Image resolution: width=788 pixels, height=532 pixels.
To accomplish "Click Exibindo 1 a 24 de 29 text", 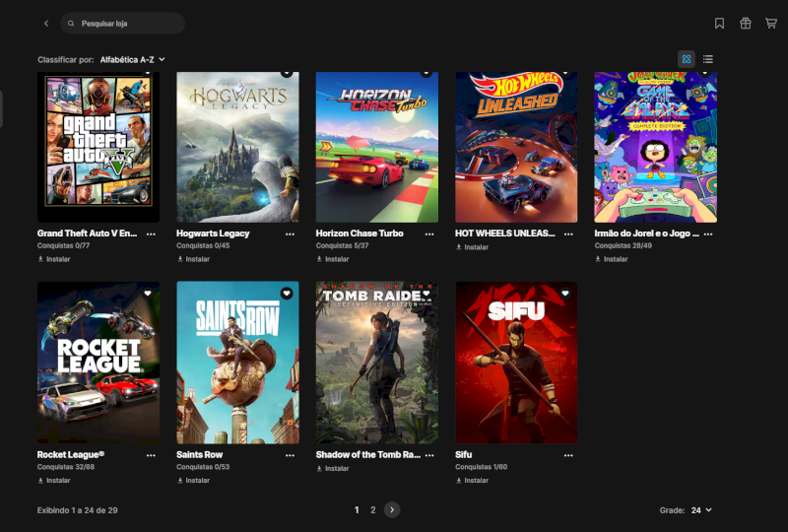I will tap(78, 510).
